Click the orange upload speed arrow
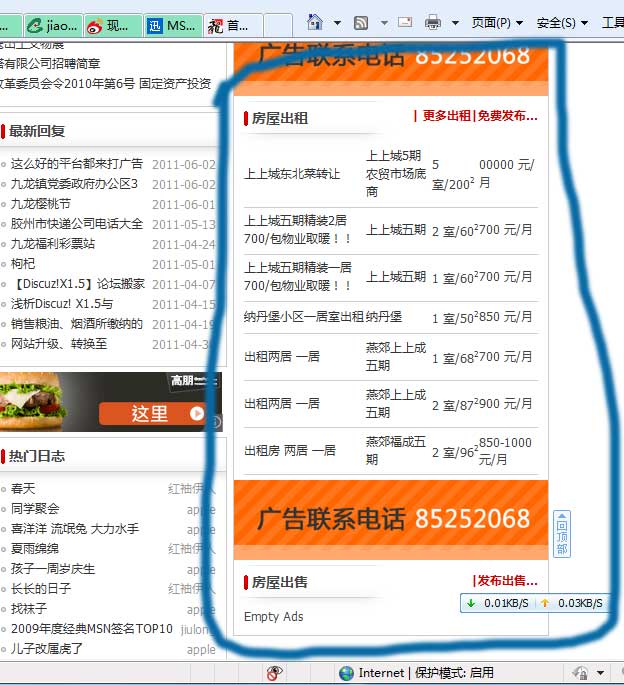 point(544,603)
